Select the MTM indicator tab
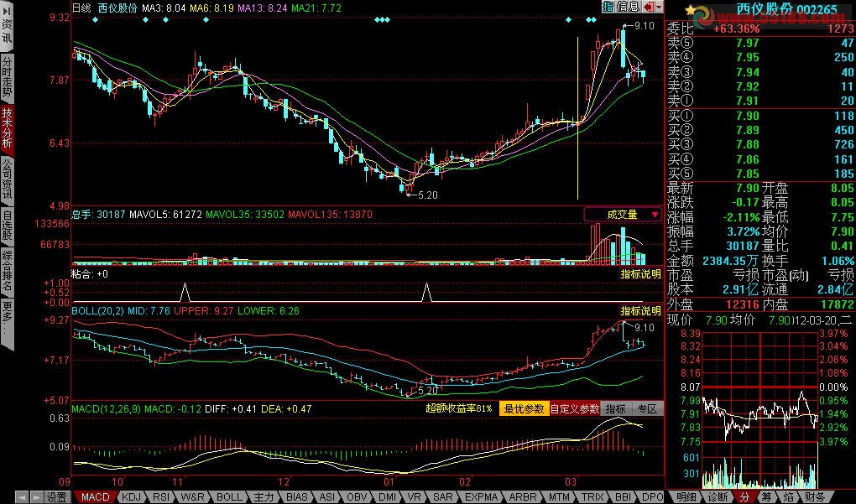856x504 pixels. pos(559,497)
